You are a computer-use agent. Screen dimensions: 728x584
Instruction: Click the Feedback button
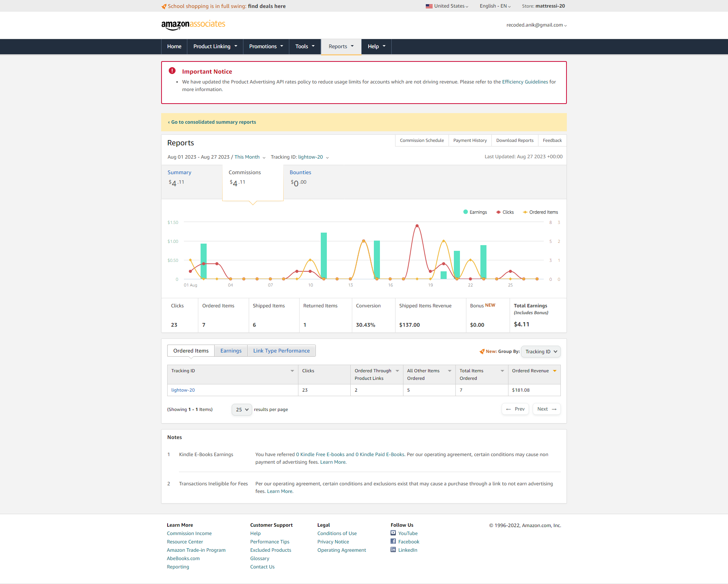[x=552, y=140]
